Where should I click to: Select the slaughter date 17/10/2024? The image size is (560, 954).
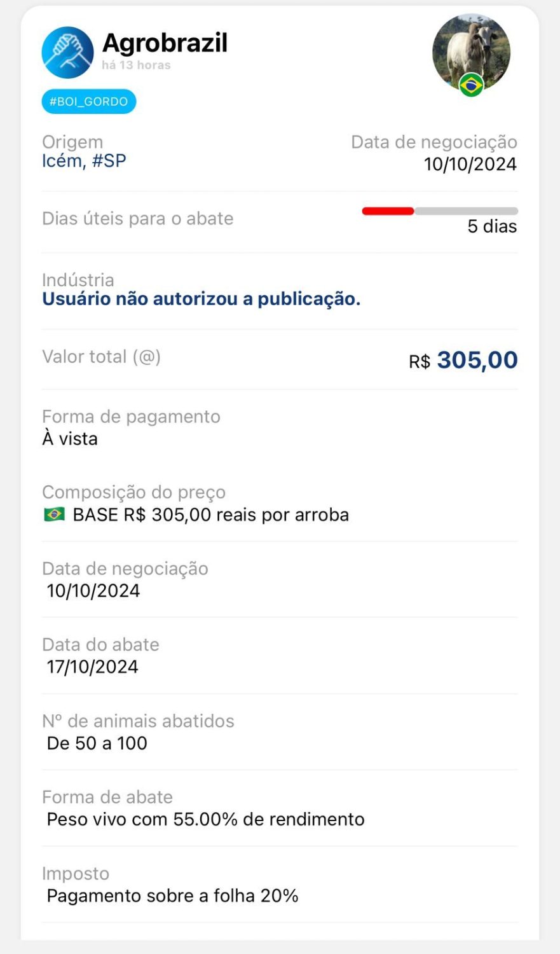coord(92,667)
